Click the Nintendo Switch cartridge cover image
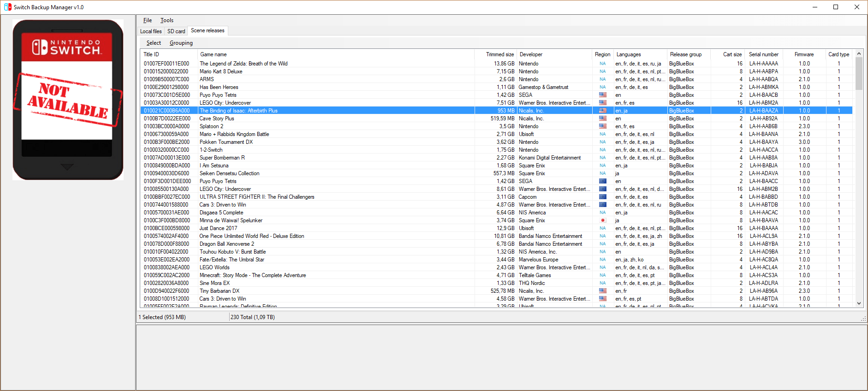The height and width of the screenshot is (391, 868). (68, 100)
